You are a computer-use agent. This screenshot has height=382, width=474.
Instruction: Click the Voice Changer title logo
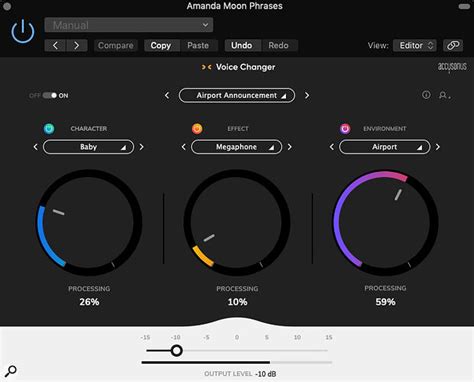238,67
